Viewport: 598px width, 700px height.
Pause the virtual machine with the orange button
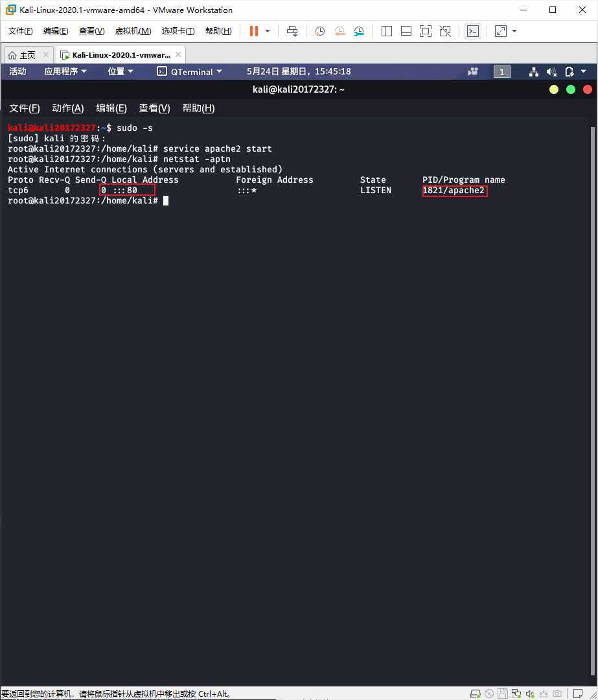(x=253, y=31)
